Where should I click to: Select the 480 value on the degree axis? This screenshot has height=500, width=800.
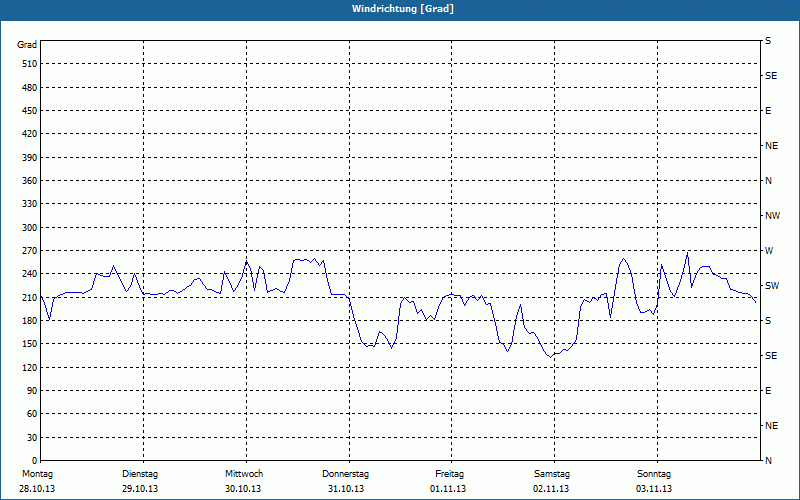(30, 87)
